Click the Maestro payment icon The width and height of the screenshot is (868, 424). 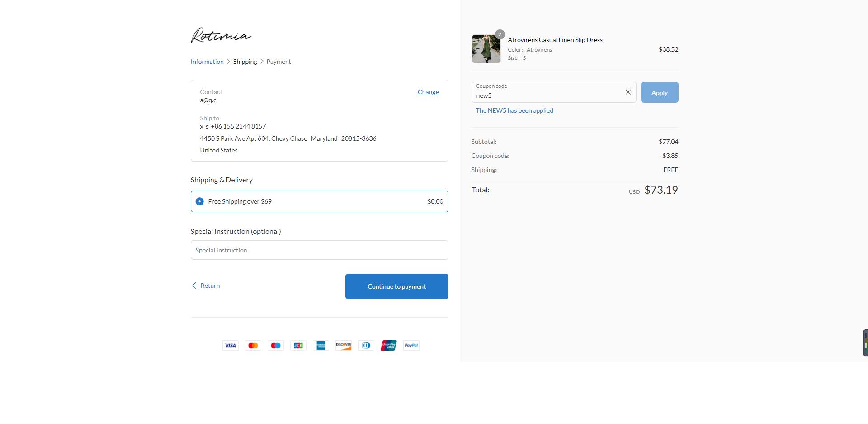(x=276, y=345)
